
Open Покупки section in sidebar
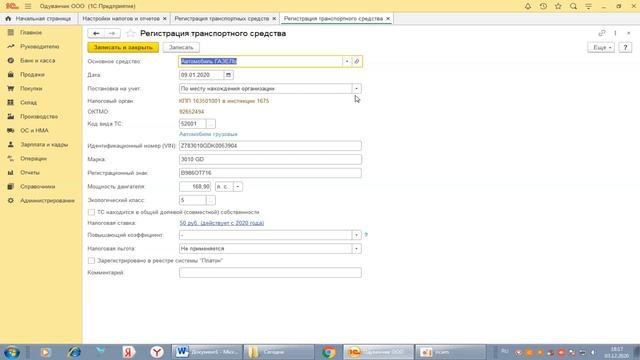pos(31,89)
